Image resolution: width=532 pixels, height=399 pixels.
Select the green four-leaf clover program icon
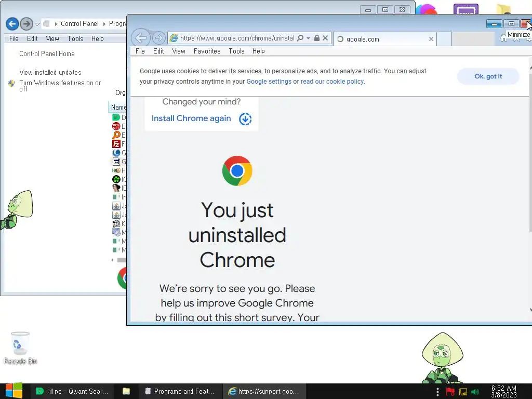click(116, 179)
